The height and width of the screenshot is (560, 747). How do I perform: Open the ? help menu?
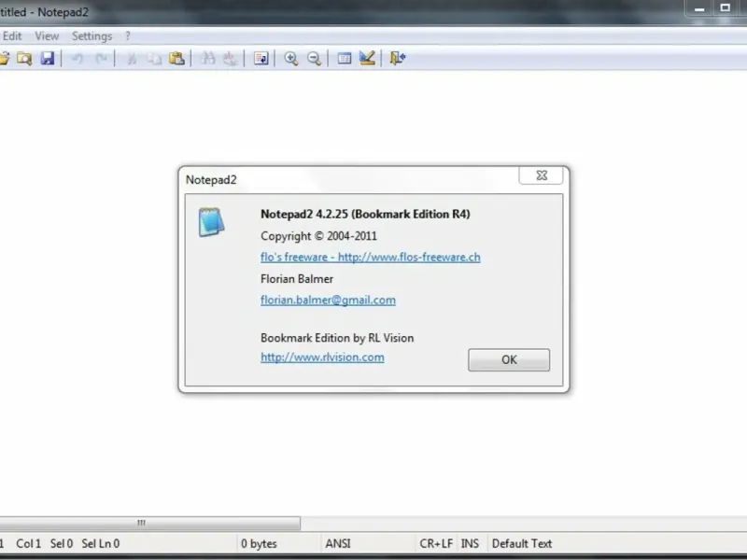click(127, 36)
